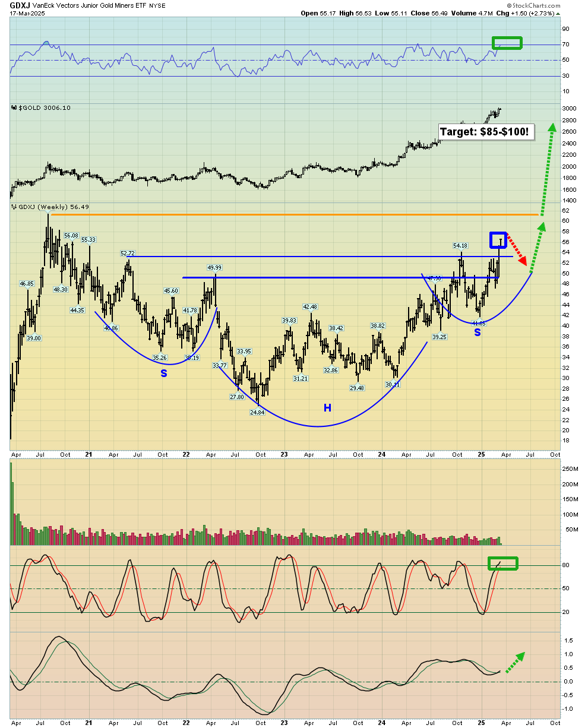Click the 44.35 price low label
This screenshot has width=588, height=728.
77,310
